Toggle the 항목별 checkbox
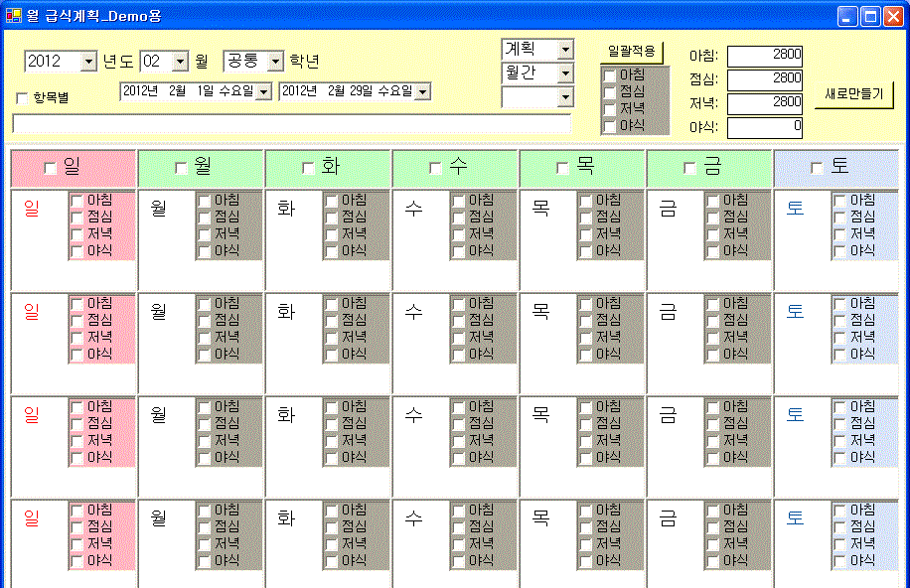910x588 pixels. [23, 98]
